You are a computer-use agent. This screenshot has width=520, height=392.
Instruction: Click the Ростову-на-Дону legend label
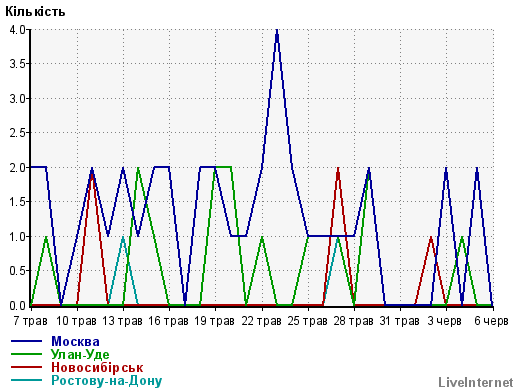[107, 380]
